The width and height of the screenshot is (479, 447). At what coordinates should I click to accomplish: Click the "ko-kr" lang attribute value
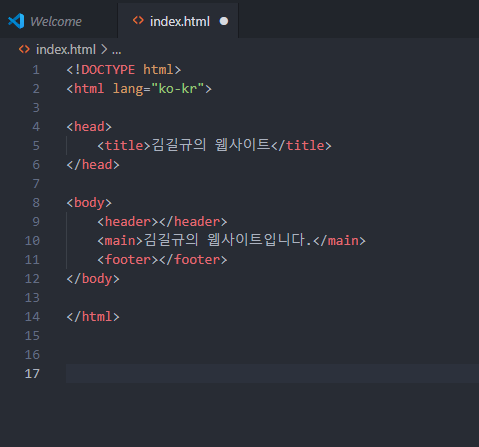tap(177, 89)
